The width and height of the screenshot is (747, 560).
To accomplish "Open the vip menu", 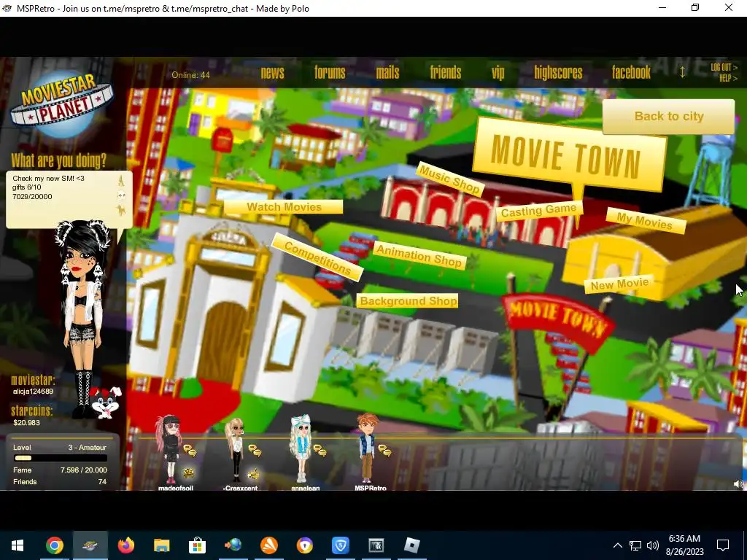I will 498,73.
